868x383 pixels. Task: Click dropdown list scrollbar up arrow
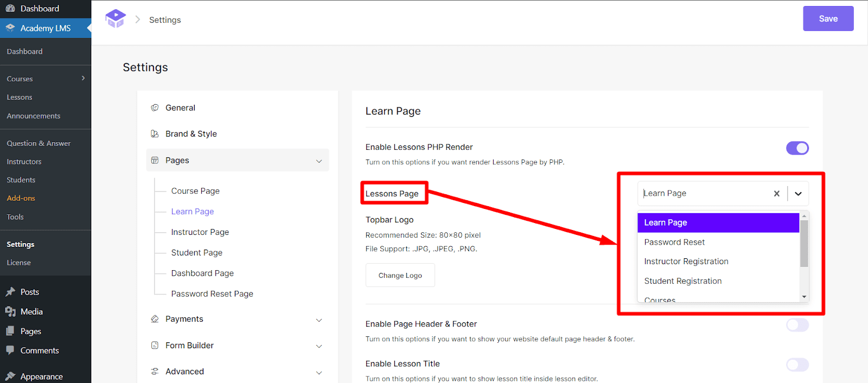point(804,216)
